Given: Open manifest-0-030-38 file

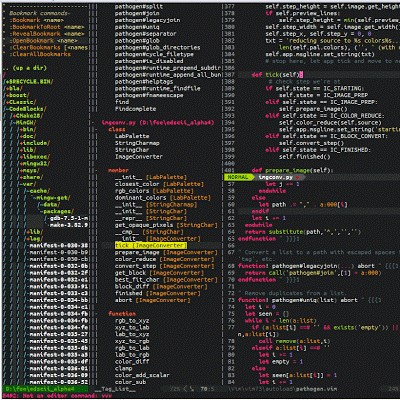Looking at the screenshot, I should 57,246.
